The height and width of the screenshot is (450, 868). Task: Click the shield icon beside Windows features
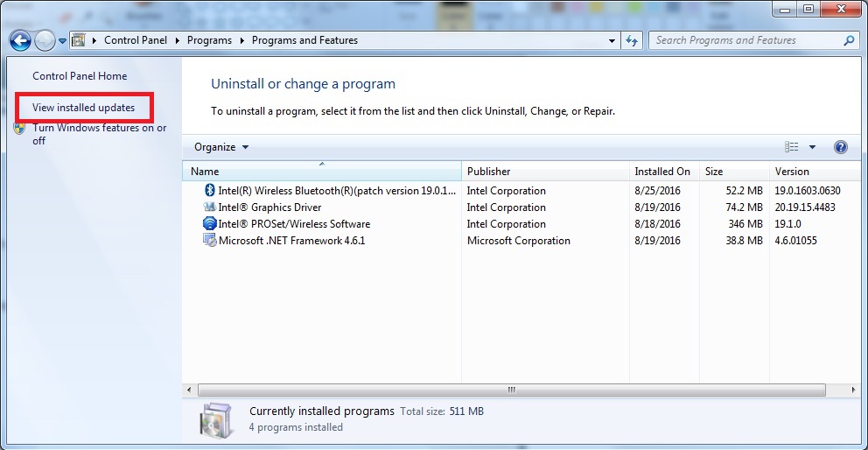pos(20,129)
